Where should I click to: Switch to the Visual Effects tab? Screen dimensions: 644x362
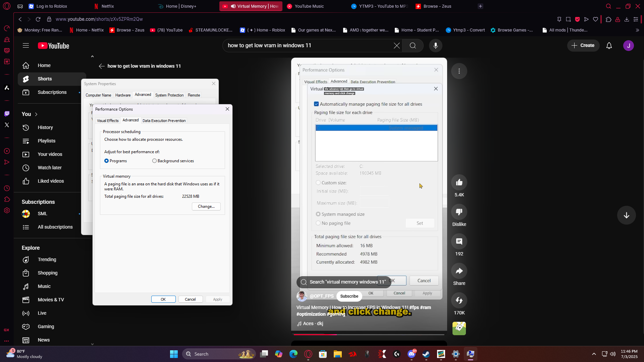click(108, 121)
